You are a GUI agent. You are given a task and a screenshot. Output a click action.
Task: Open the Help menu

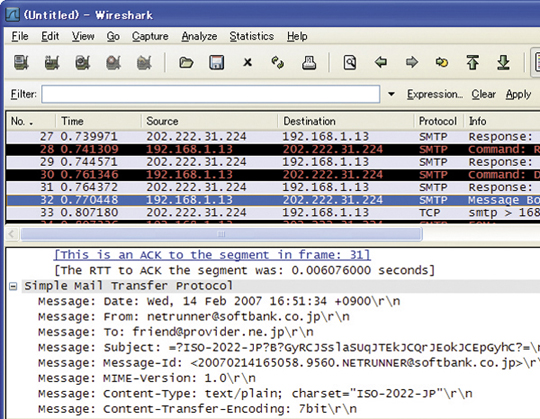tap(297, 36)
